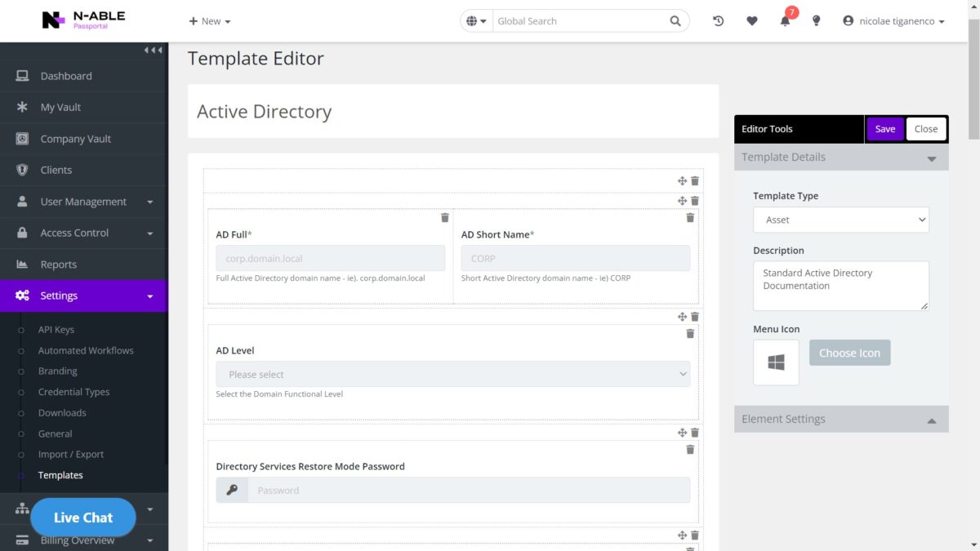The height and width of the screenshot is (551, 980).
Task: Delete the AD Full field
Action: (445, 217)
